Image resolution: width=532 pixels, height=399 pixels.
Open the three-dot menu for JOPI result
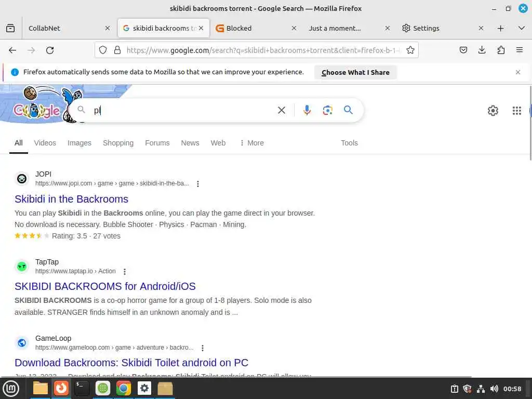pos(198,183)
